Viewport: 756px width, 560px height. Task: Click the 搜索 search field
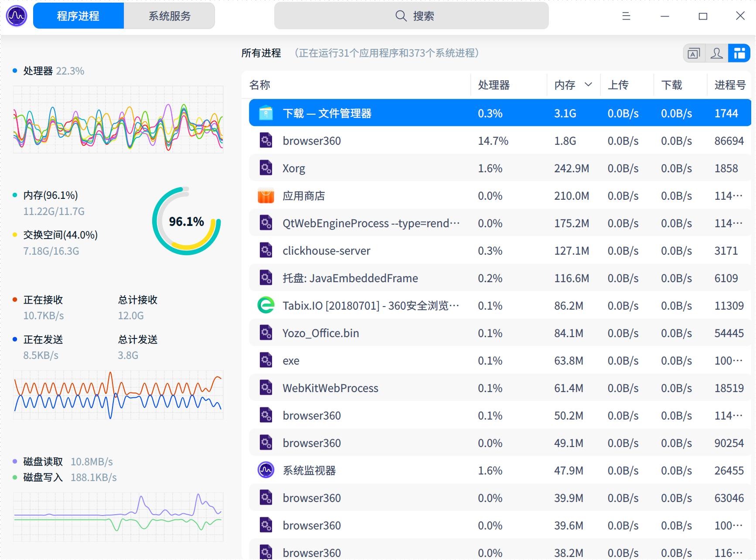coord(411,16)
